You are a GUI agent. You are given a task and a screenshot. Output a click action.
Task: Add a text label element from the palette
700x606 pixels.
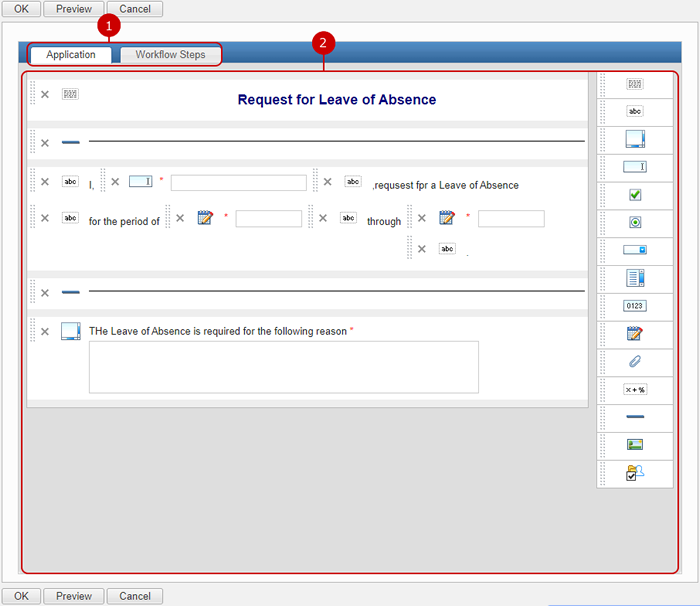634,111
